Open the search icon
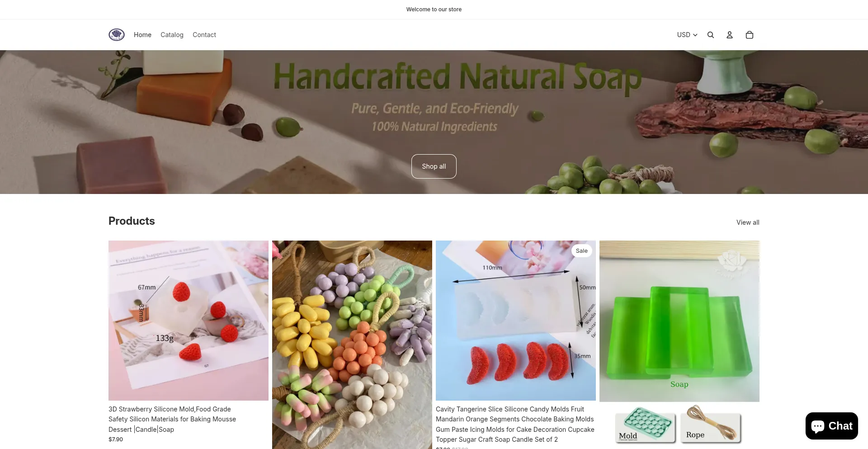 (x=711, y=35)
